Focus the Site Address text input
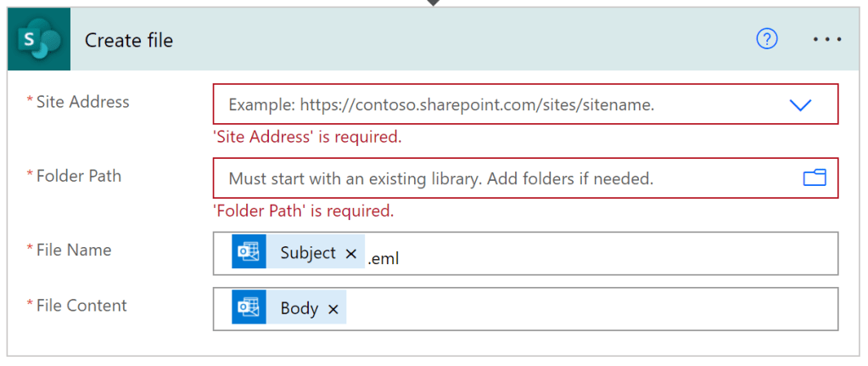868x366 pixels. 492,105
